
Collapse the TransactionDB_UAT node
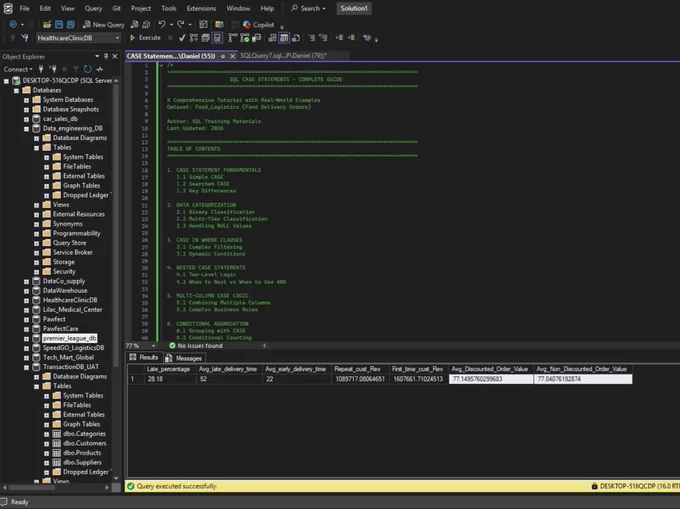click(26, 367)
